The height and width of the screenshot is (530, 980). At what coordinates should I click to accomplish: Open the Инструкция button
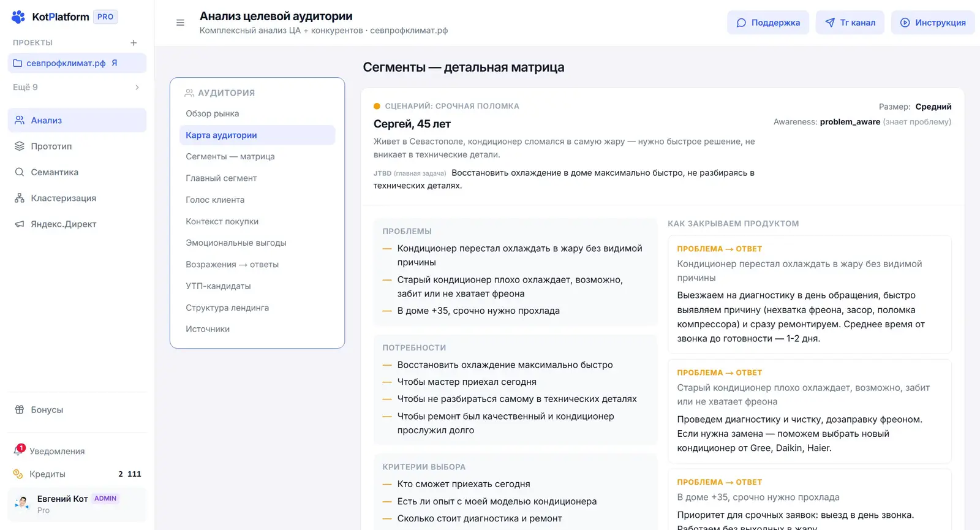pos(933,23)
